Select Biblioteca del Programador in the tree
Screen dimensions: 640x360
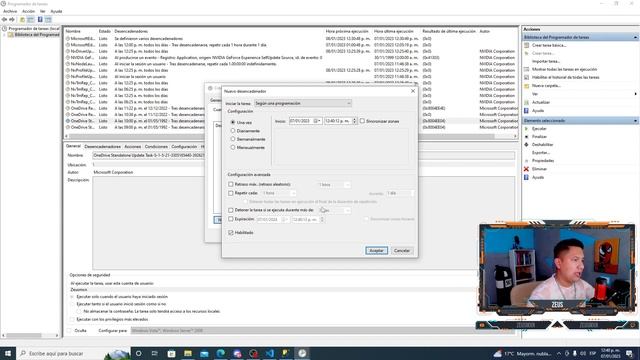click(x=37, y=35)
